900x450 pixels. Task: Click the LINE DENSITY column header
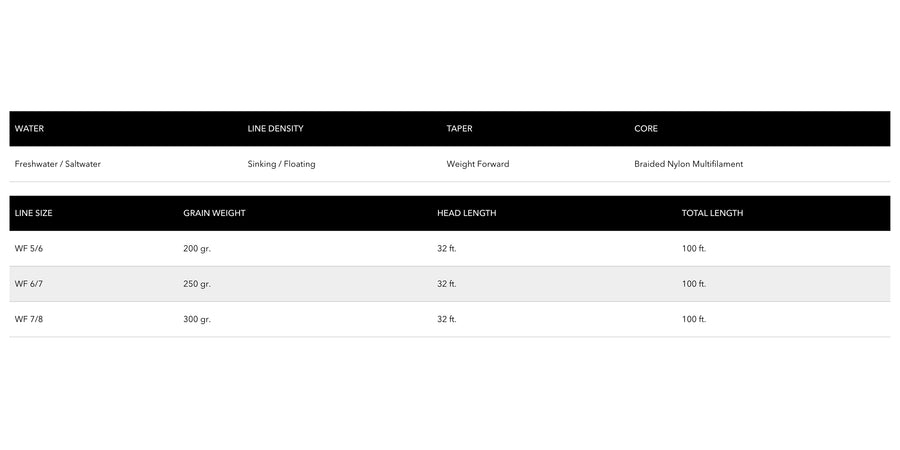point(276,129)
